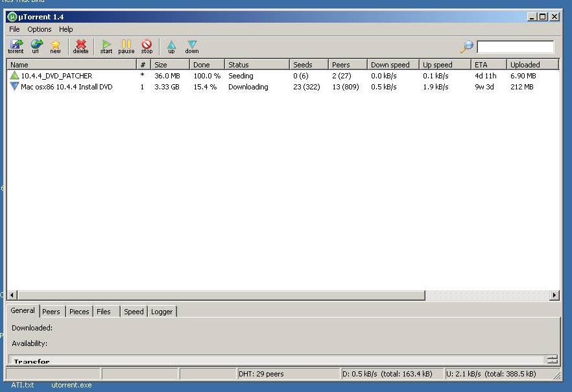The height and width of the screenshot is (392, 572).
Task: Select the 10.4.4_DVD_PATCHER torrent row
Action: (x=283, y=76)
